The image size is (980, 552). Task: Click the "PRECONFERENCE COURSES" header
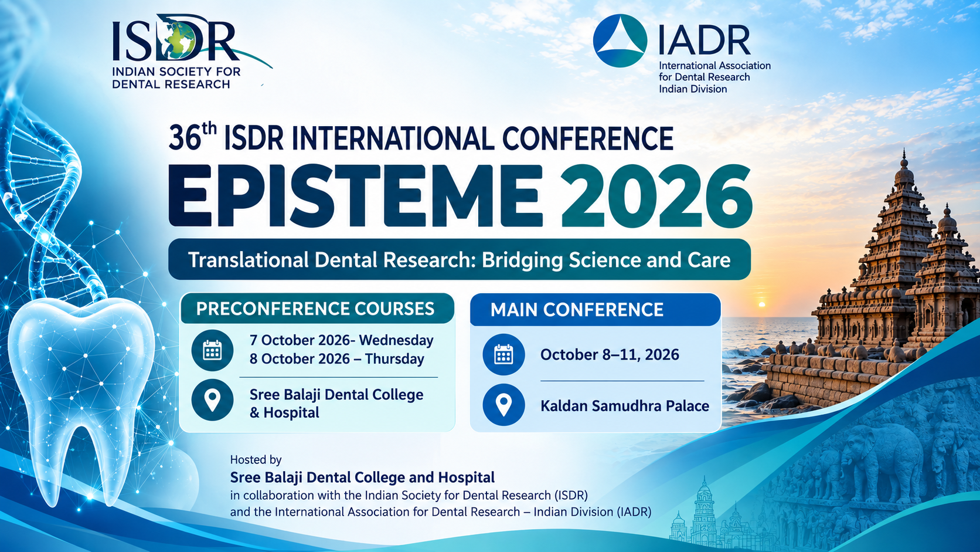tap(317, 309)
